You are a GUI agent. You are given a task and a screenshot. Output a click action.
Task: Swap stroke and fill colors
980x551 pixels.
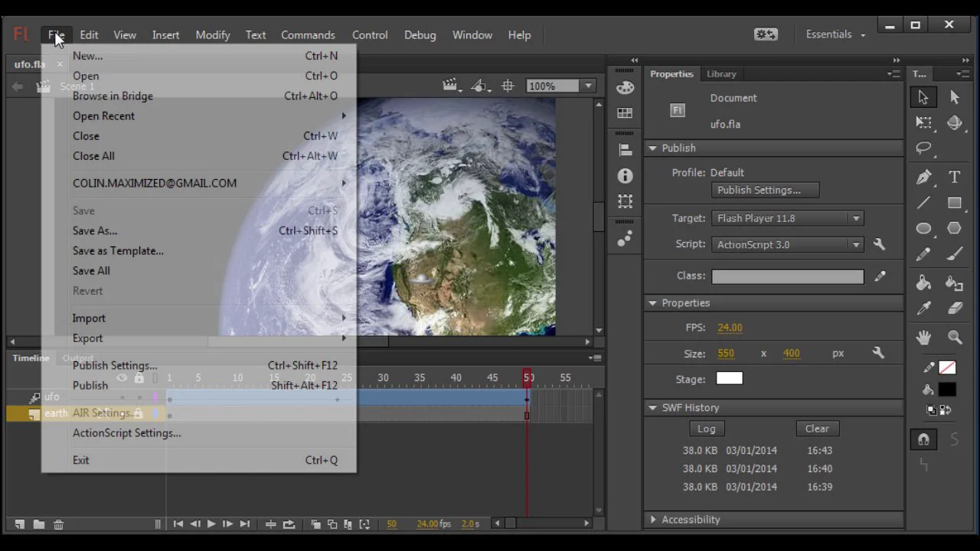coord(946,410)
